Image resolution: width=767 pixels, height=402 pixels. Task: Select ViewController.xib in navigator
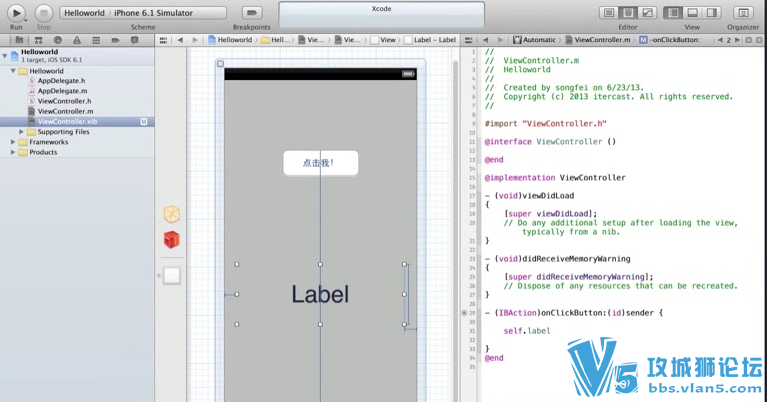point(77,121)
